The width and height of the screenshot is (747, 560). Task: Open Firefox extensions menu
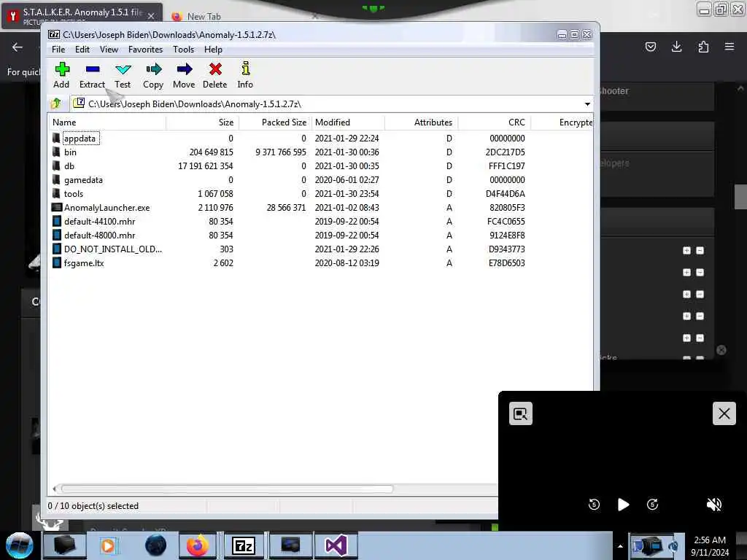703,47
